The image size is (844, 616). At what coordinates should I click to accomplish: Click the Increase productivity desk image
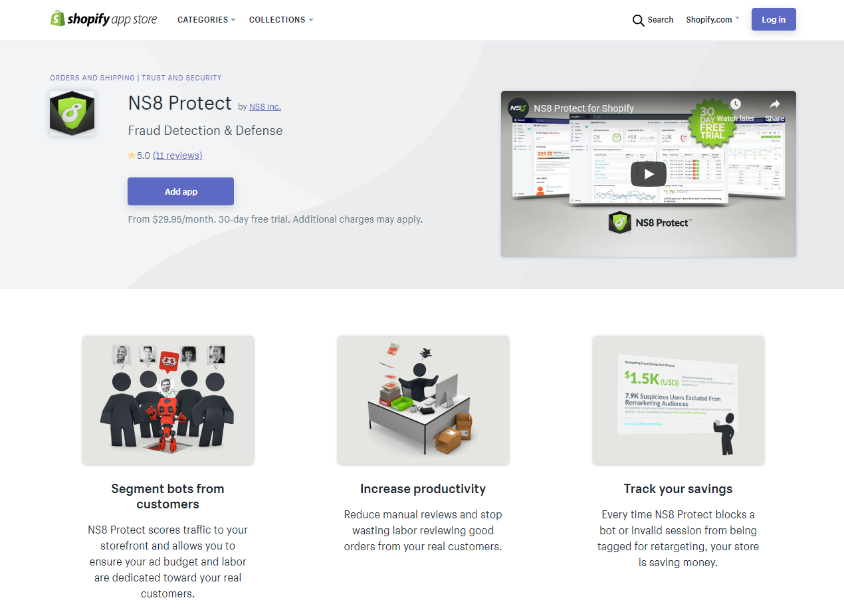[x=423, y=400]
